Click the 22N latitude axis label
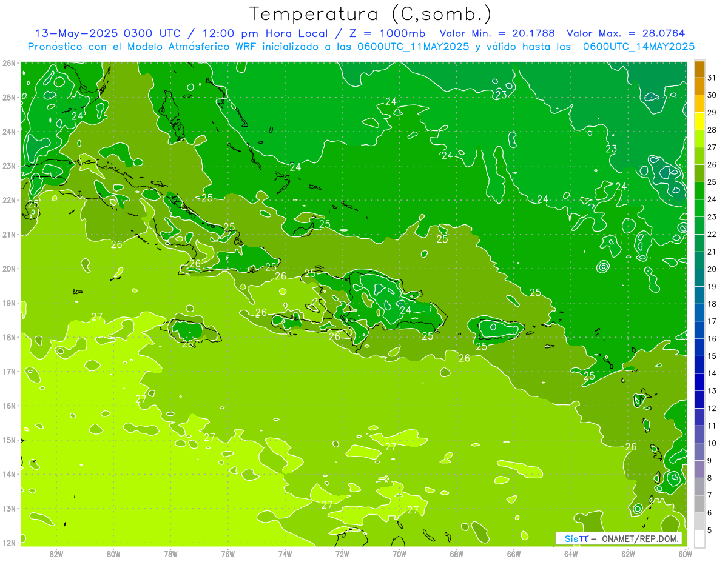Image resolution: width=728 pixels, height=562 pixels. (x=8, y=200)
